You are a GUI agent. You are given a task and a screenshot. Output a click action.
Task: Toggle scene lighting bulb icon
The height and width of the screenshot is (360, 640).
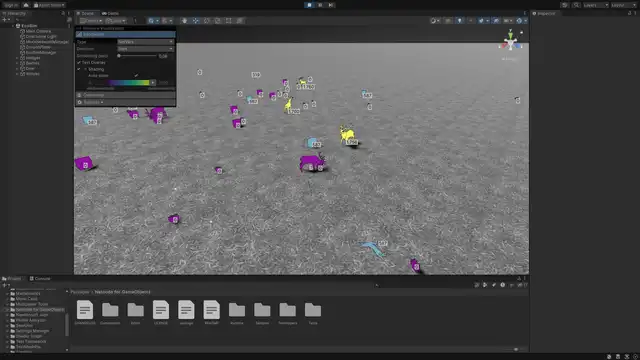click(459, 21)
